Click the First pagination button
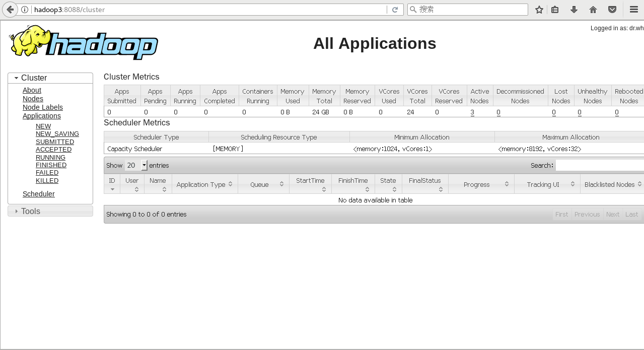Image resolution: width=644 pixels, height=350 pixels. (561, 215)
